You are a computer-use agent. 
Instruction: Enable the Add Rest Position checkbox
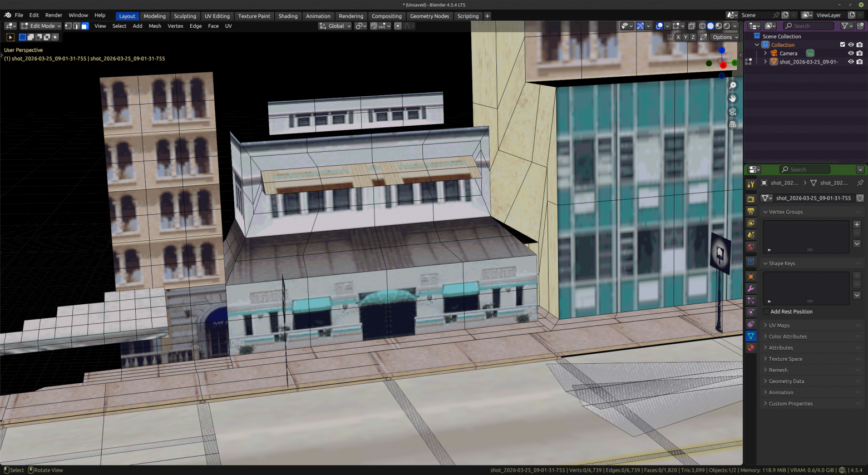766,311
